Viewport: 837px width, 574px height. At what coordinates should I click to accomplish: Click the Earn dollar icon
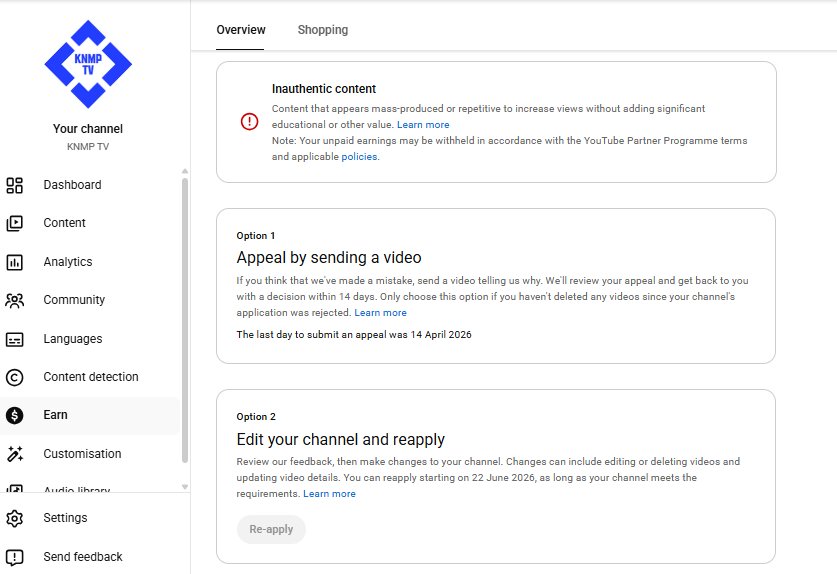[x=14, y=415]
